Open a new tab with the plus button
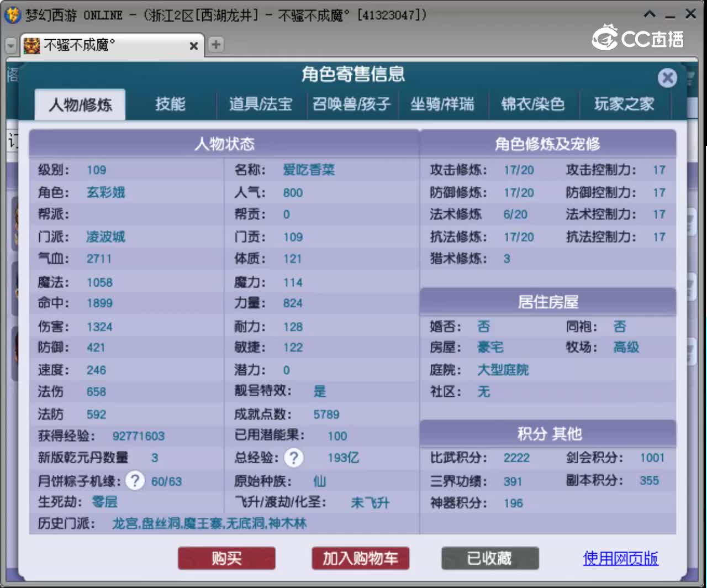This screenshot has width=707, height=588. [x=216, y=44]
